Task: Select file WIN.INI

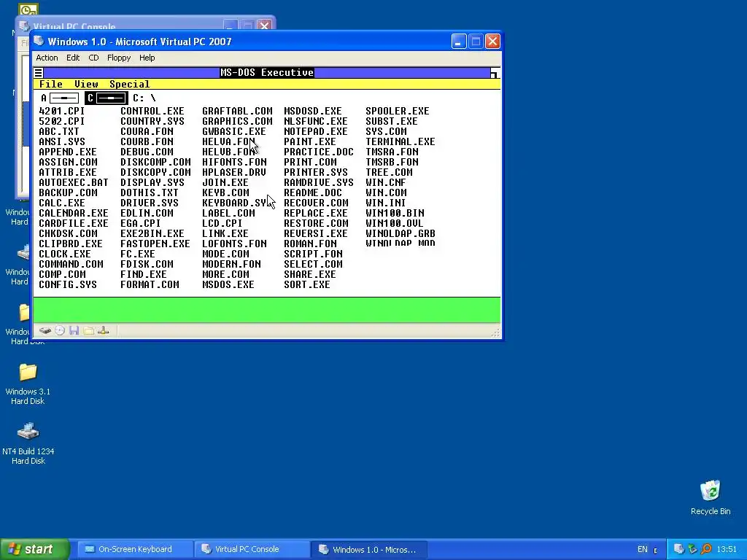Action: pyautogui.click(x=385, y=203)
